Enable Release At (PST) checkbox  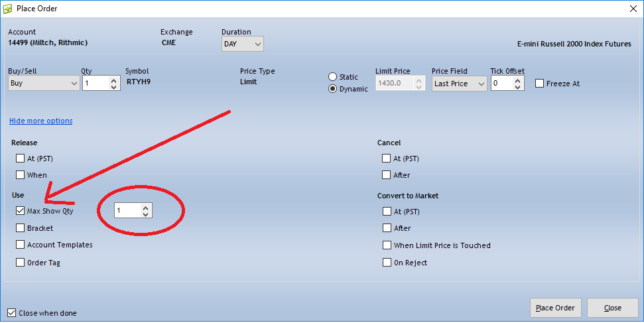(20, 159)
